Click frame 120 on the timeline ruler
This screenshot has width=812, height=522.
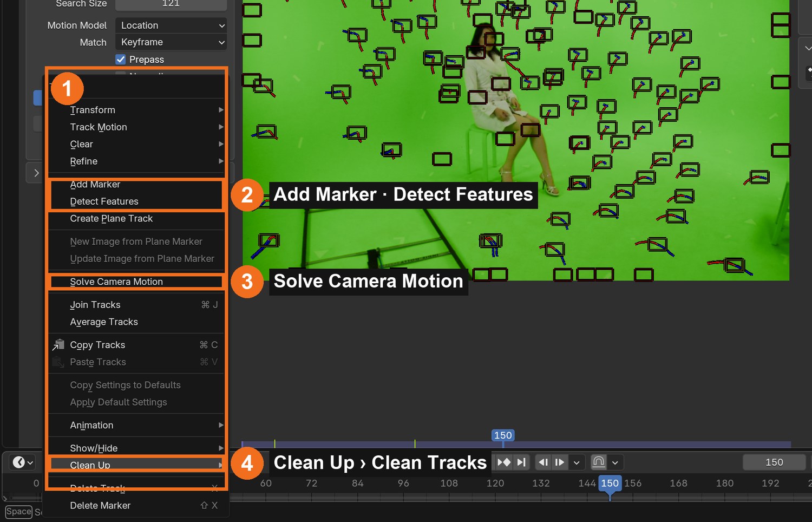click(495, 483)
